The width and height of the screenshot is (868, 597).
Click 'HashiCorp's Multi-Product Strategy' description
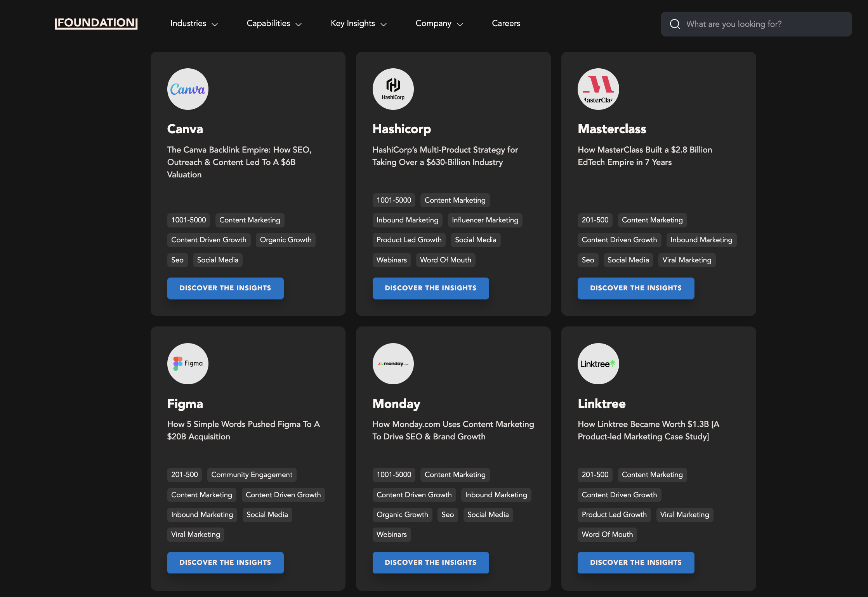pos(445,156)
